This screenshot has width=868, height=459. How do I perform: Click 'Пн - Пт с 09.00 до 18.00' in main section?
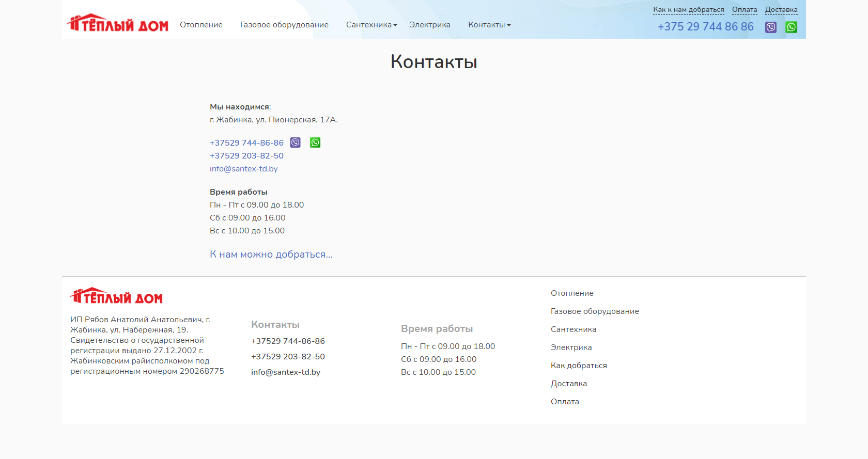[257, 205]
